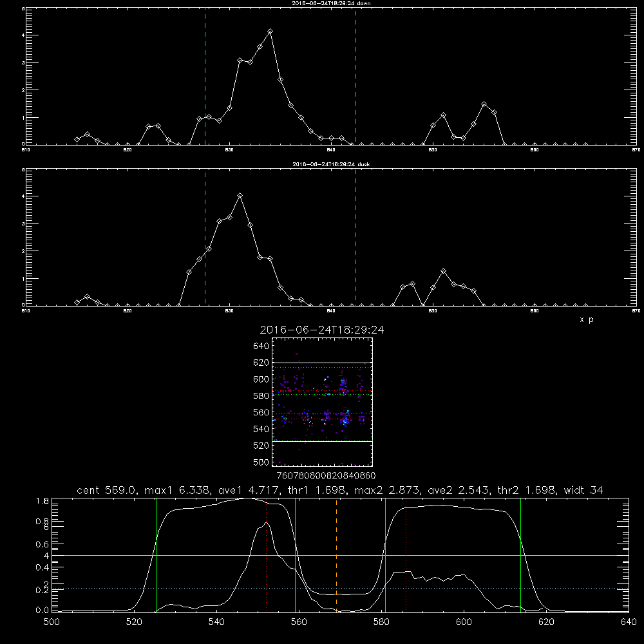644x644 pixels.
Task: Click the '0.0' label on bottom plot y-axis
Action: [x=43, y=611]
